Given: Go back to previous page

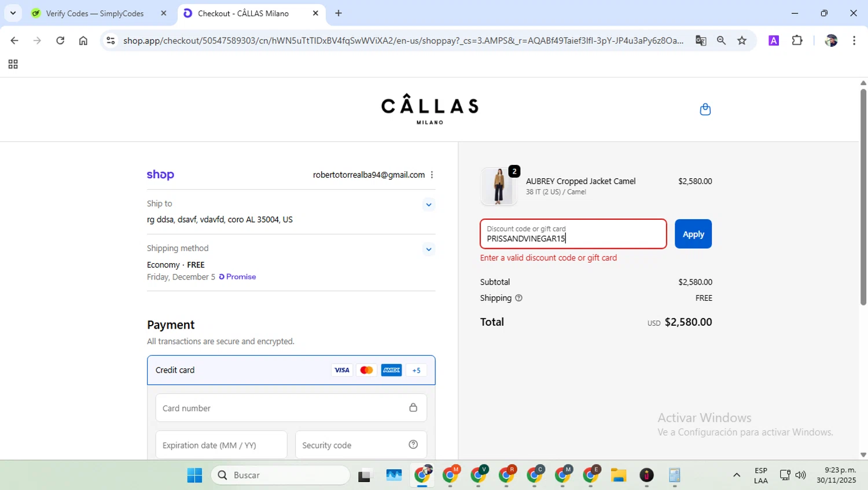Looking at the screenshot, I should pyautogui.click(x=14, y=40).
